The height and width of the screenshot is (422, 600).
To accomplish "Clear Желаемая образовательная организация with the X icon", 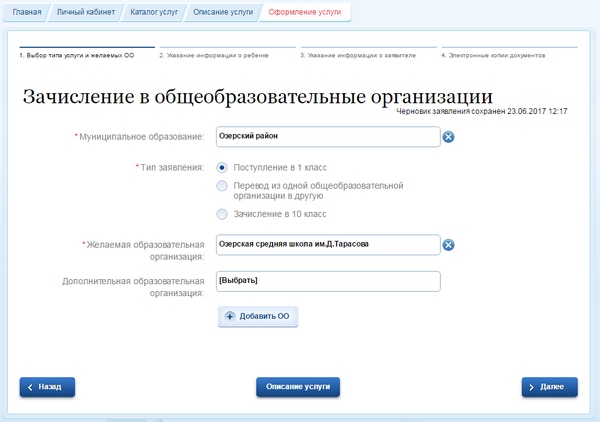I will pyautogui.click(x=448, y=245).
